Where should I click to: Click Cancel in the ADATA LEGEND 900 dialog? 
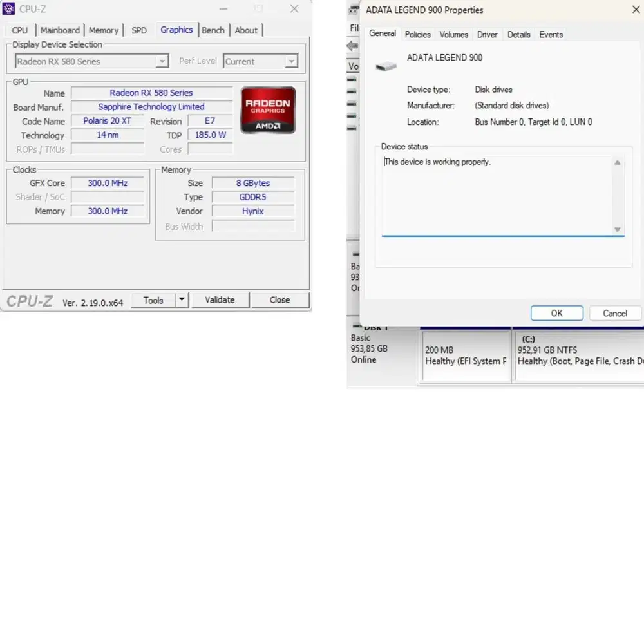click(615, 313)
